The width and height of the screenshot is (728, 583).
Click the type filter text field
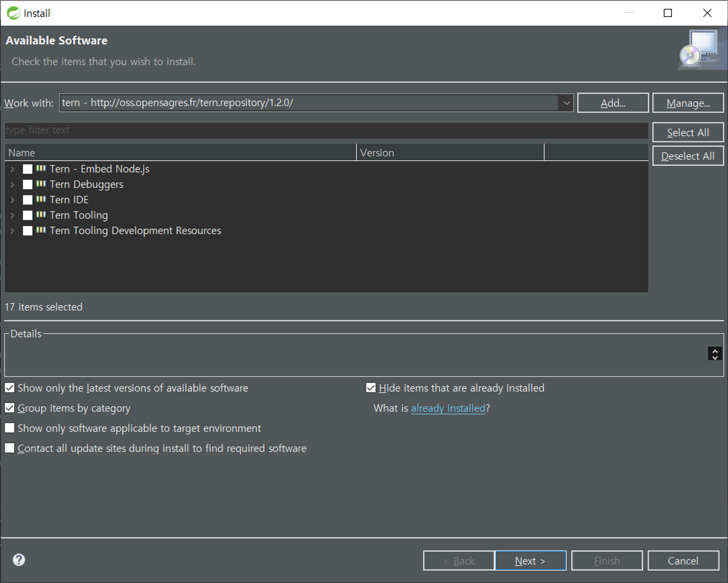coord(327,130)
